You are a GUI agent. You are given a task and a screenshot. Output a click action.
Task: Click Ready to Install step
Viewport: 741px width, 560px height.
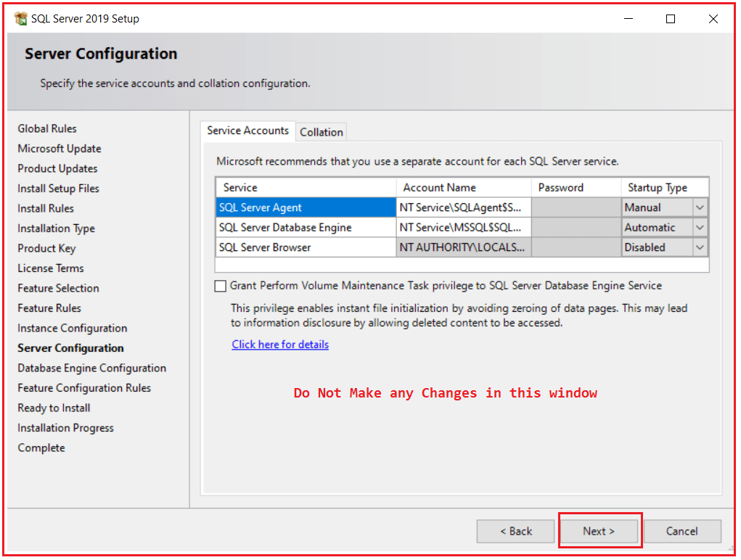click(54, 408)
